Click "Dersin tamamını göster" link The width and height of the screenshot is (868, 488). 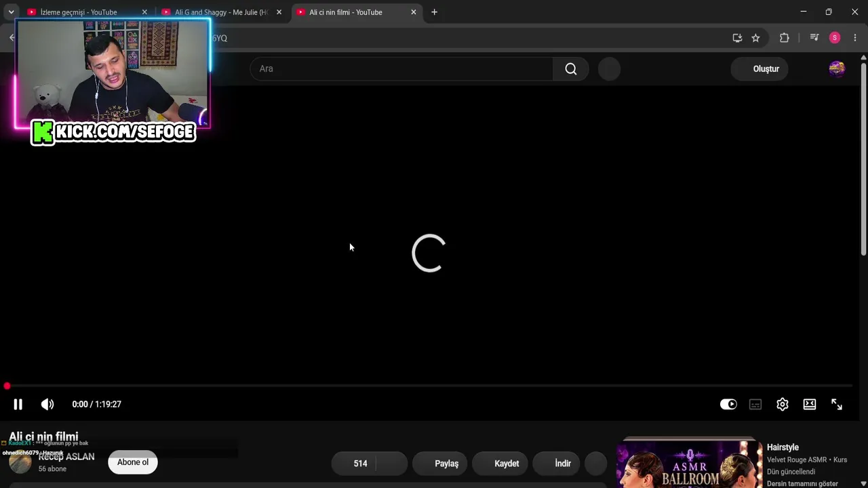802,484
